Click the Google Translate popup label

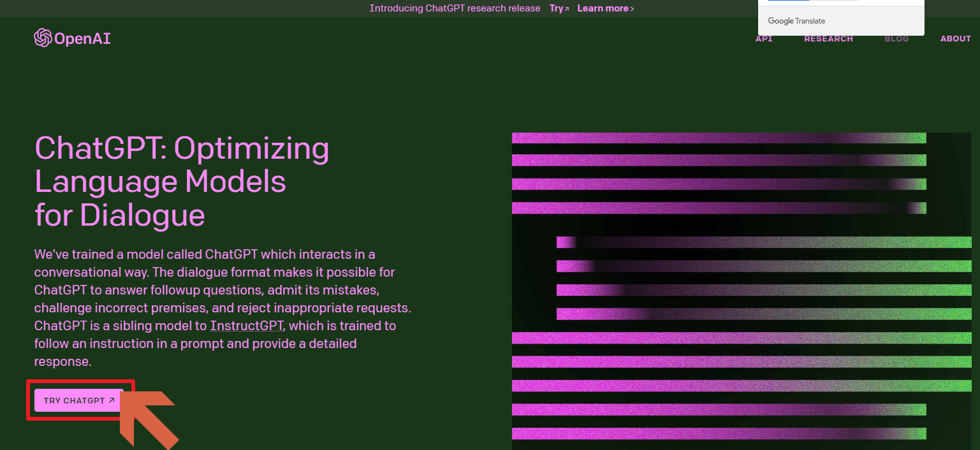[796, 21]
